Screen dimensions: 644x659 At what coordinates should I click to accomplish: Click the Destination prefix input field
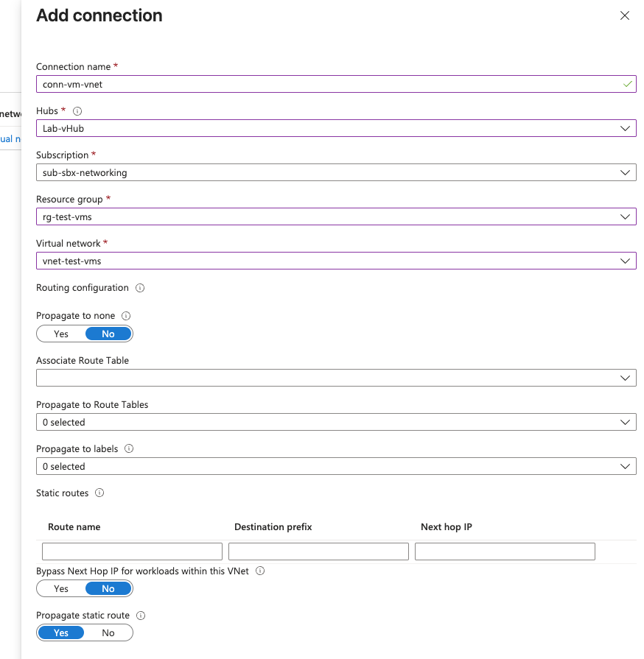point(318,551)
